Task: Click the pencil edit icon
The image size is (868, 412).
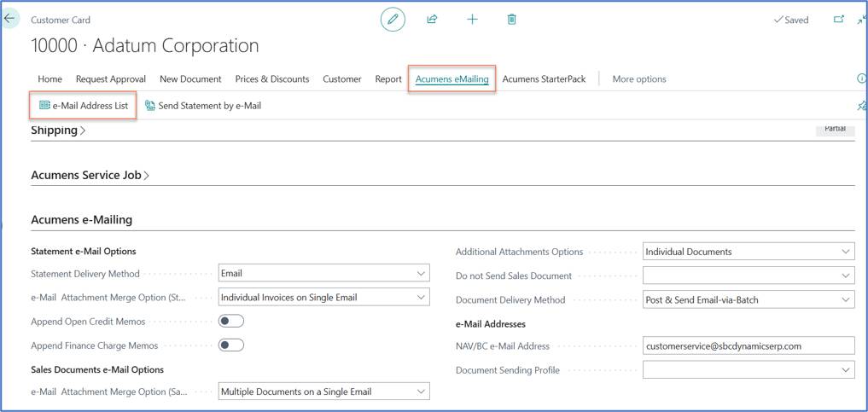Action: (x=393, y=20)
